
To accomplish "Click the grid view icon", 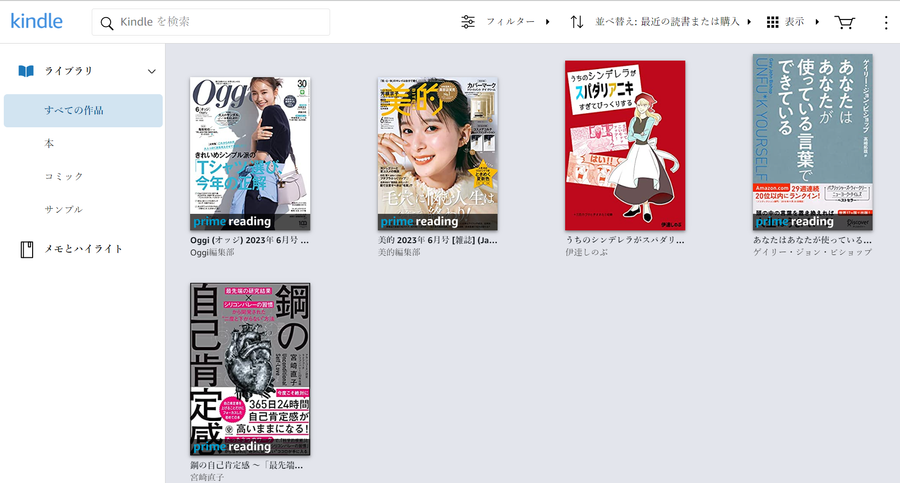I will point(773,22).
